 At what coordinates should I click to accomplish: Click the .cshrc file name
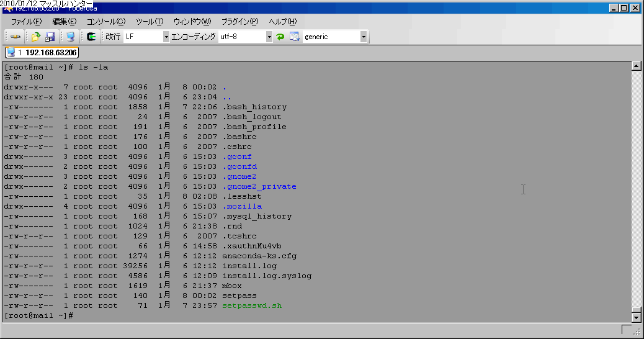[237, 147]
